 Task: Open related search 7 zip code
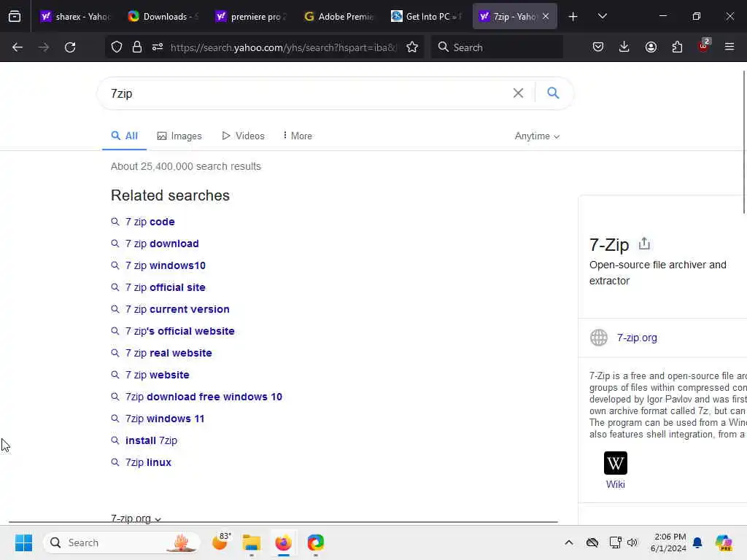[150, 222]
